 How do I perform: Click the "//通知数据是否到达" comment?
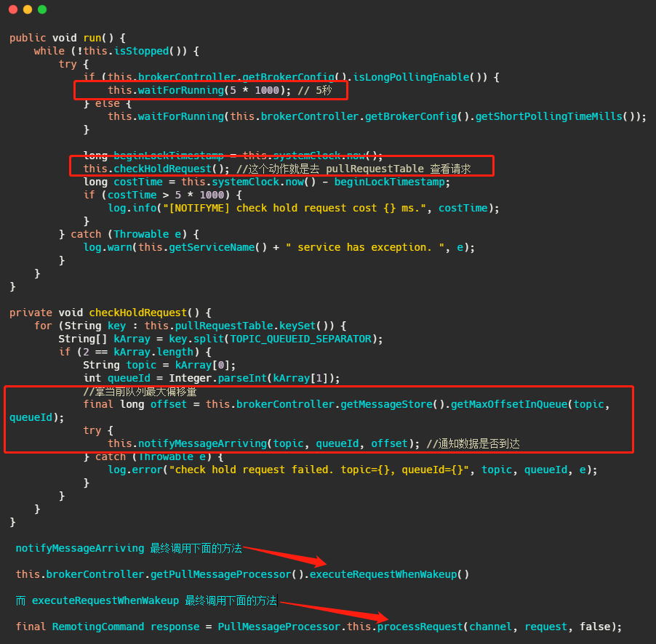point(473,443)
